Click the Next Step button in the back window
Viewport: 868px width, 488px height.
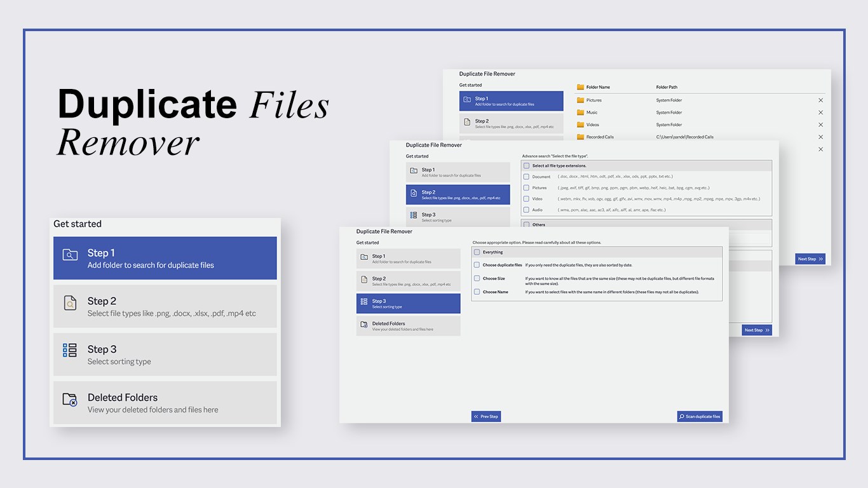tap(810, 259)
